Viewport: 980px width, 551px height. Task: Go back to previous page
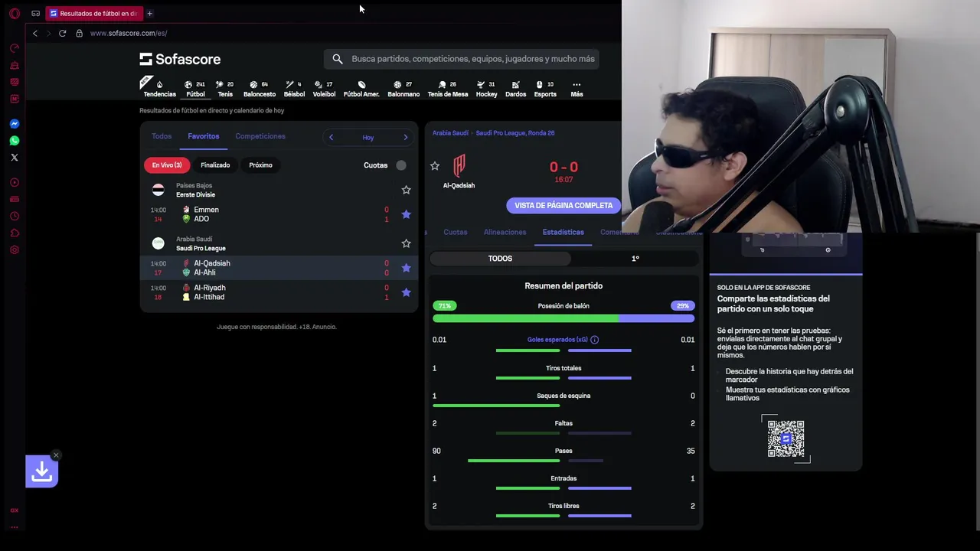(34, 33)
